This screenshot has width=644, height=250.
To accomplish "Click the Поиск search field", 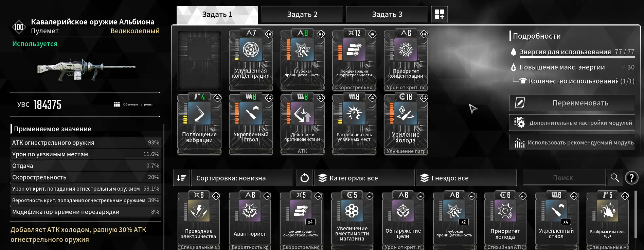I will click(x=564, y=178).
